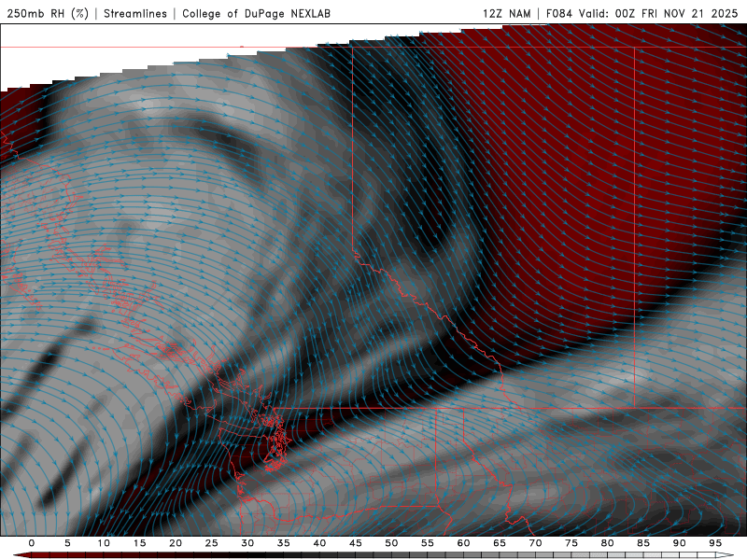Click the '20' colorbar tick label
This screenshot has width=747, height=560.
point(176,543)
